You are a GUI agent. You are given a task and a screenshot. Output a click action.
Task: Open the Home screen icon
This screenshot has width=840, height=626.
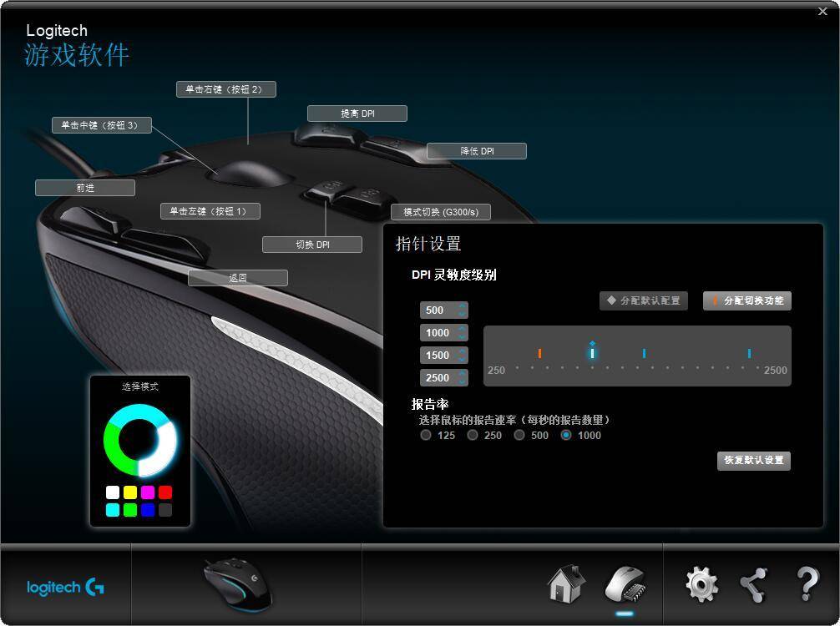pos(566,583)
